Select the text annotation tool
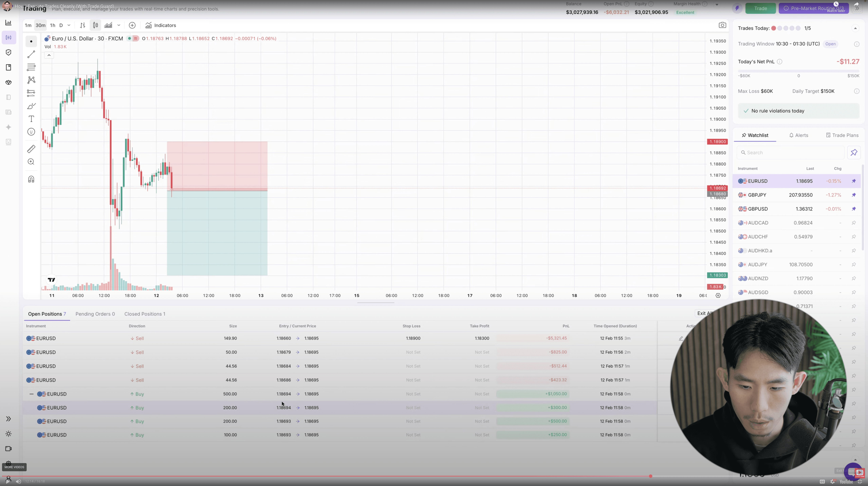 click(31, 119)
